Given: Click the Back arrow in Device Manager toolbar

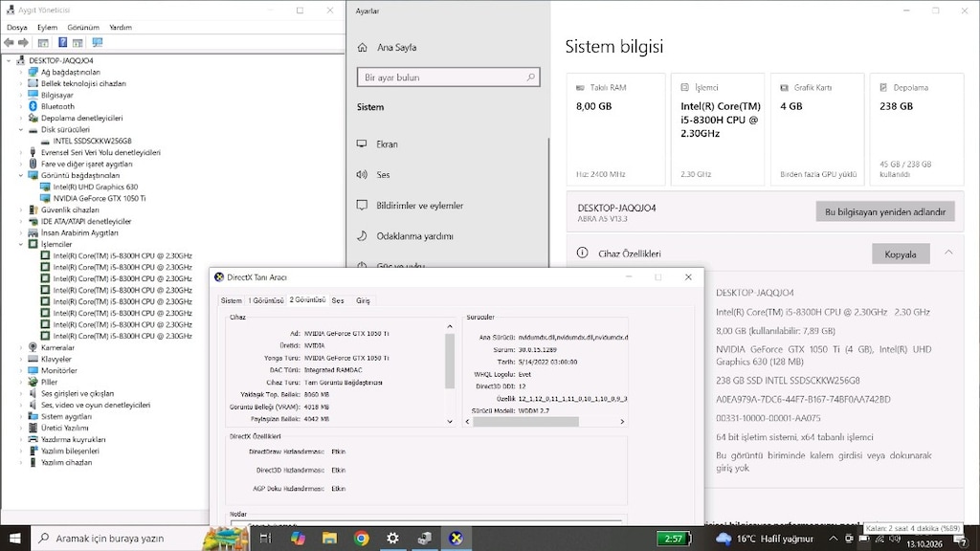Looking at the screenshot, I should pyautogui.click(x=9, y=42).
